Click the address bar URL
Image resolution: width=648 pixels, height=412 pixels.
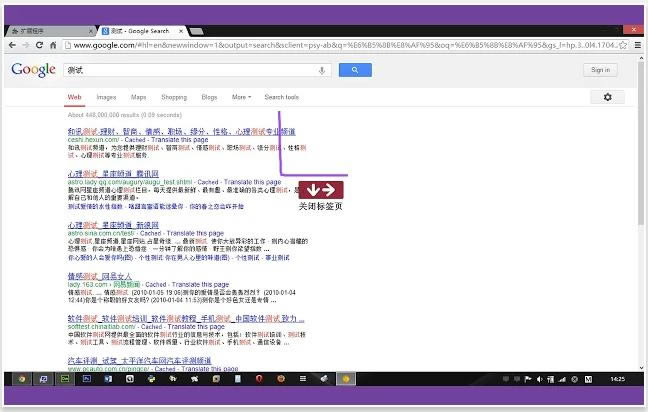tap(343, 45)
